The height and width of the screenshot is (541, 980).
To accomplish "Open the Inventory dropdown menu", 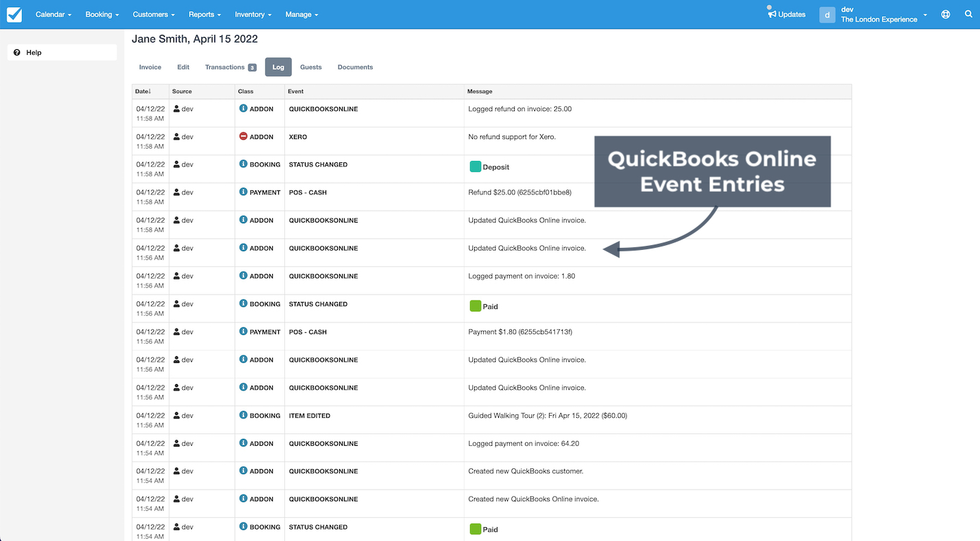I will tap(253, 14).
